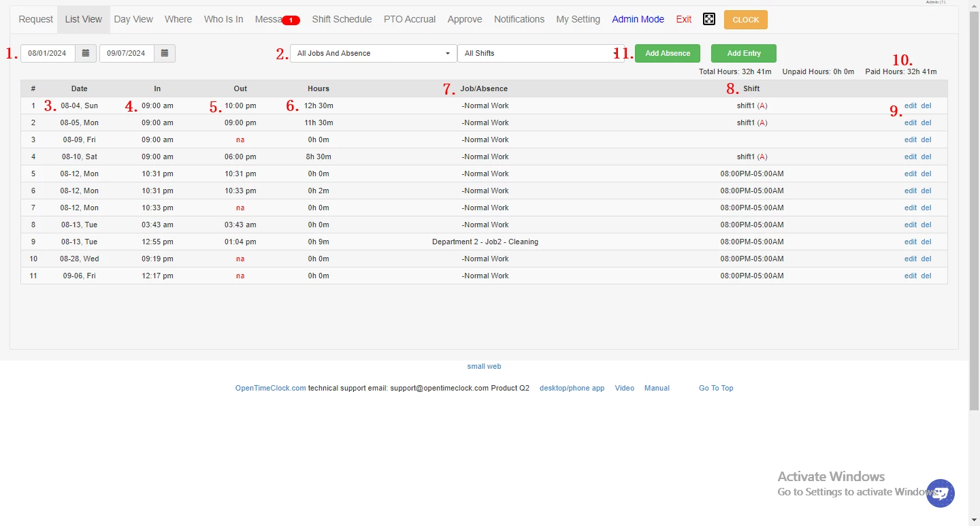Edit the Department 2 Cleaning entry
980x526 pixels.
point(910,242)
